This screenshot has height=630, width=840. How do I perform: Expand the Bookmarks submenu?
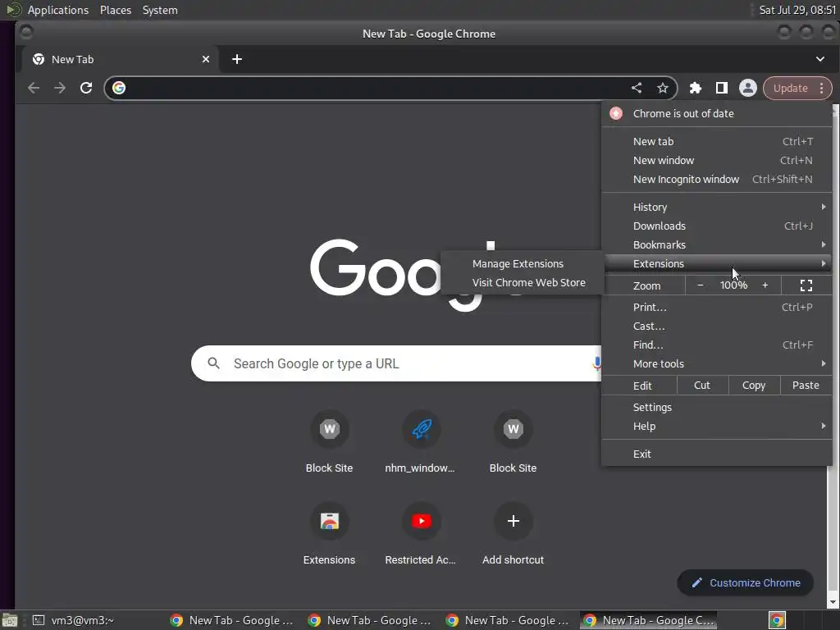coord(717,244)
